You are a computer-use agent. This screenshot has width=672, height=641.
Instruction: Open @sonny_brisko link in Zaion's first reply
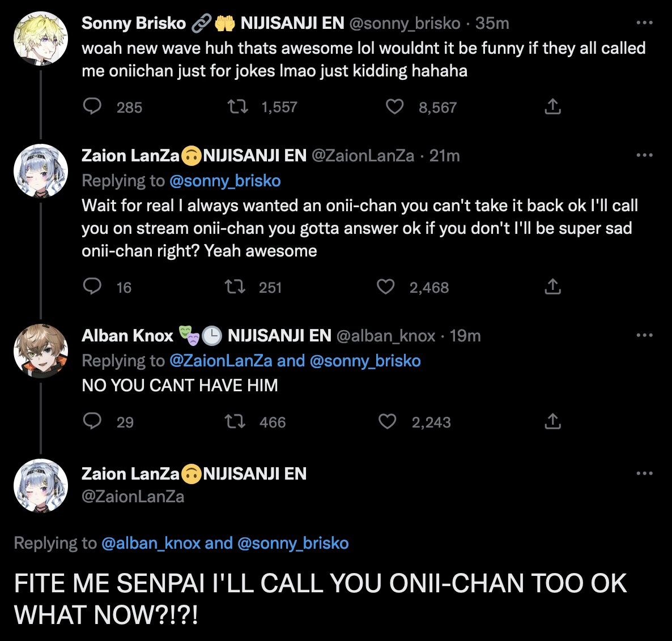click(x=225, y=181)
